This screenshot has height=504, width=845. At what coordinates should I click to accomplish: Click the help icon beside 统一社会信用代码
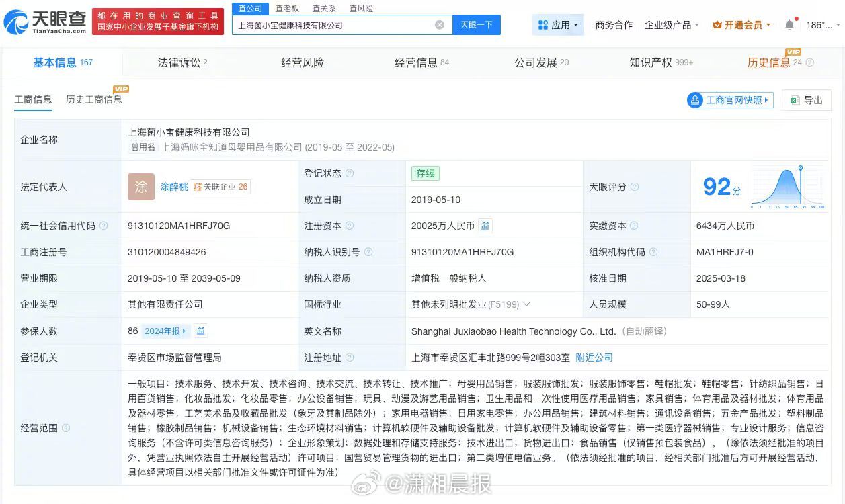point(104,226)
